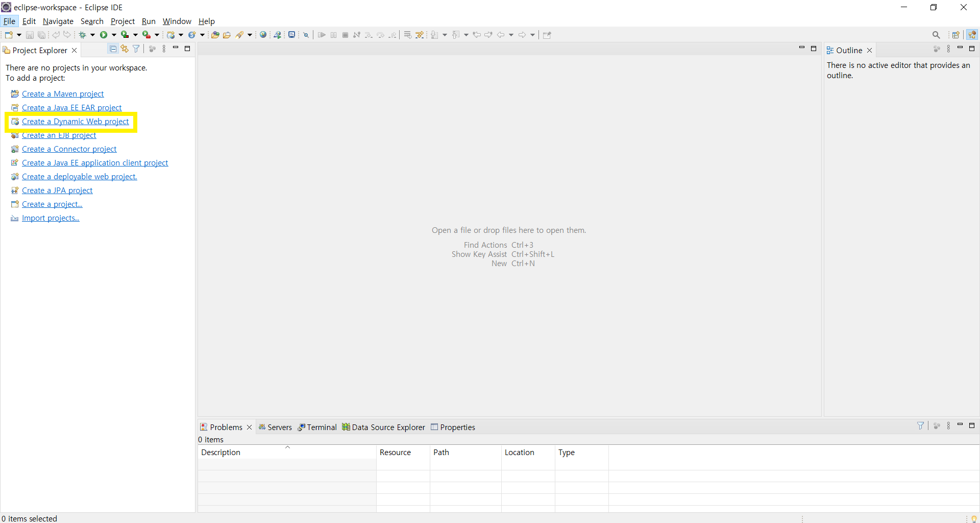This screenshot has height=523, width=980.
Task: Click the Suspend debug icon
Action: click(334, 35)
